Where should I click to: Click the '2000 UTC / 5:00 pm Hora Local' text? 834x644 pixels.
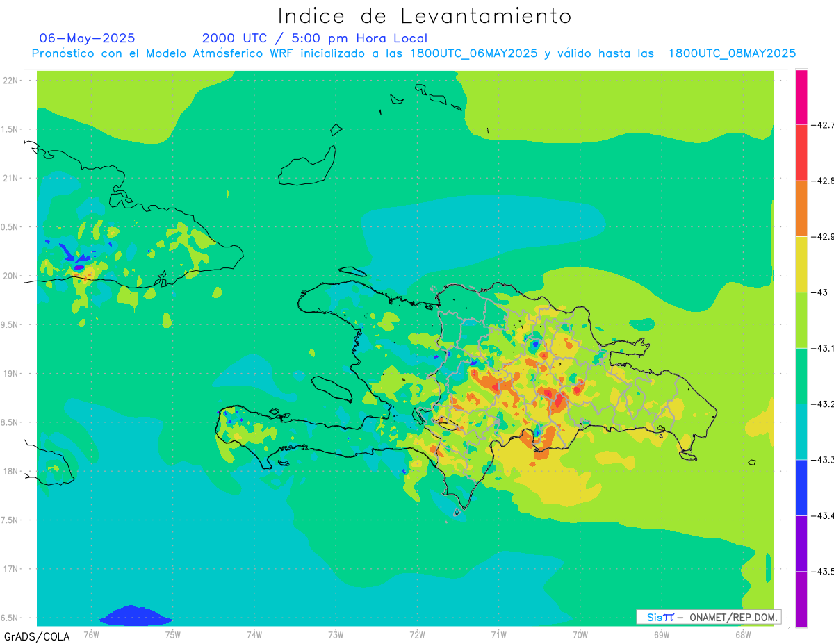click(x=315, y=38)
